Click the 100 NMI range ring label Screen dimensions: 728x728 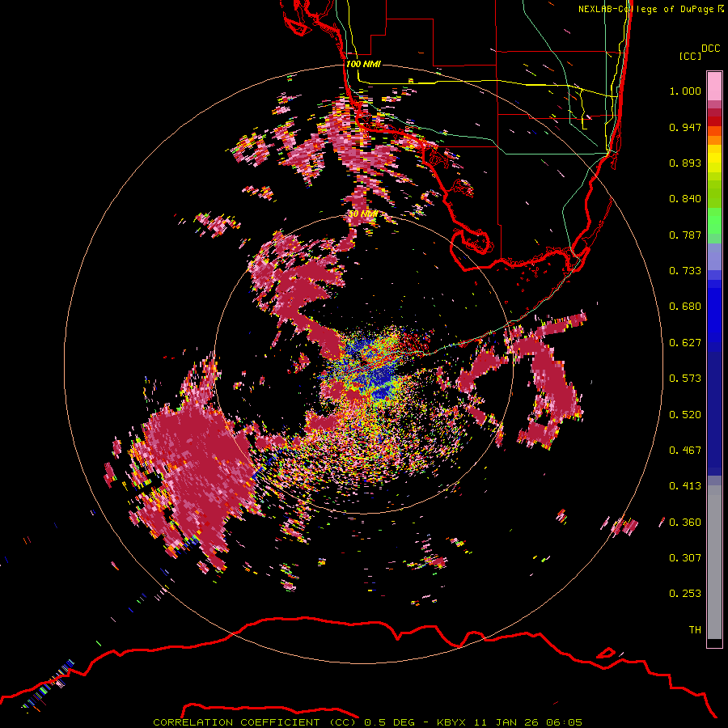363,64
